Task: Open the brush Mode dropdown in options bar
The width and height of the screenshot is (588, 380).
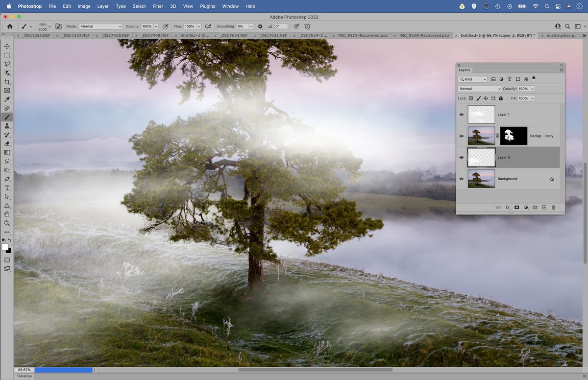Action: (x=100, y=26)
